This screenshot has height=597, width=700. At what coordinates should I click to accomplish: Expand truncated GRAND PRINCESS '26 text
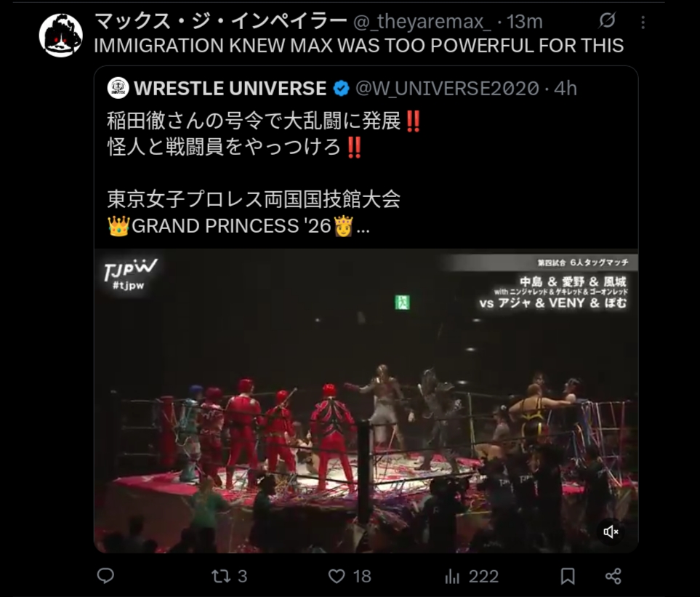click(363, 227)
